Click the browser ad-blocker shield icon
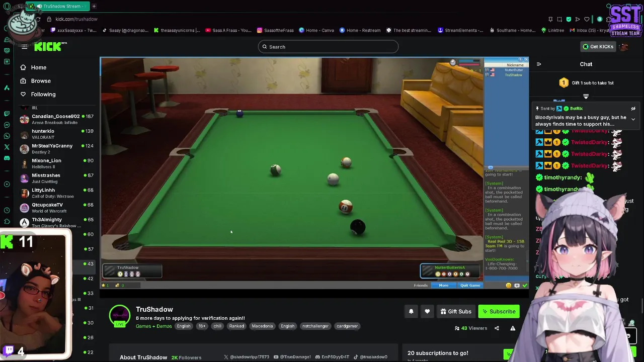Image resolution: width=644 pixels, height=362 pixels. coord(569,19)
